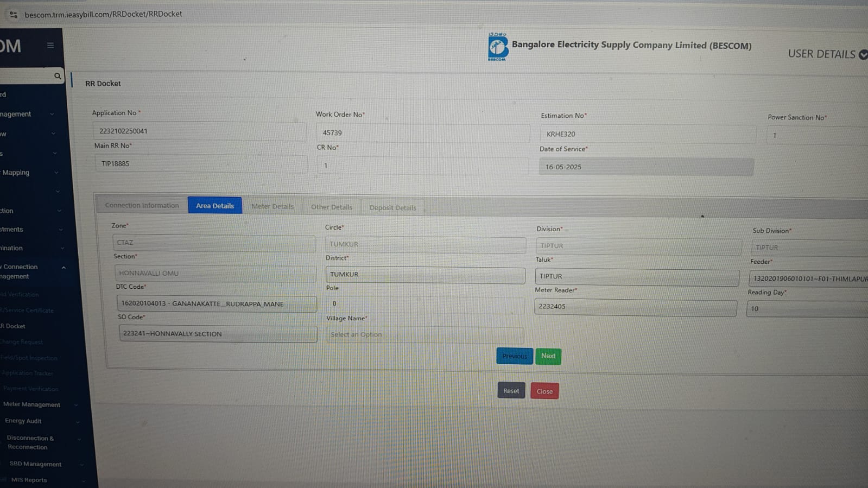Click the Date of Service field
The height and width of the screenshot is (488, 868).
click(646, 167)
